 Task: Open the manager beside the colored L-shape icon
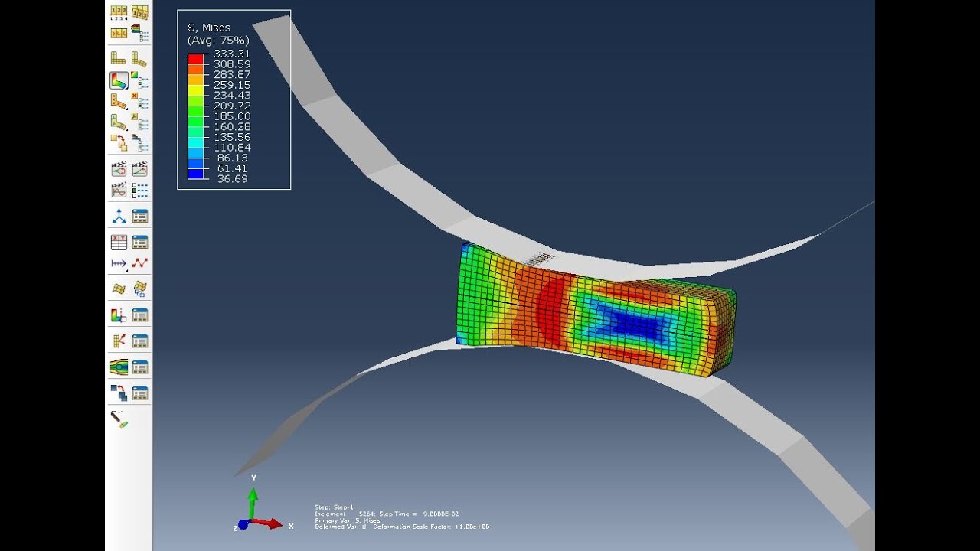(x=139, y=315)
